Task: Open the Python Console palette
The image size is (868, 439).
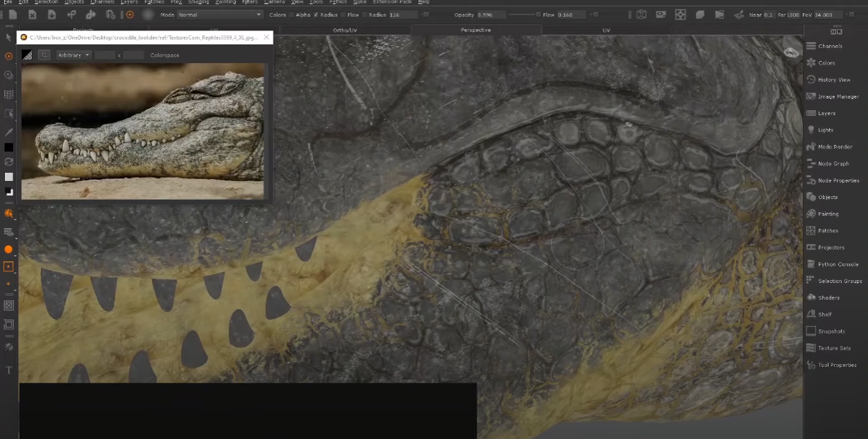Action: 833,264
